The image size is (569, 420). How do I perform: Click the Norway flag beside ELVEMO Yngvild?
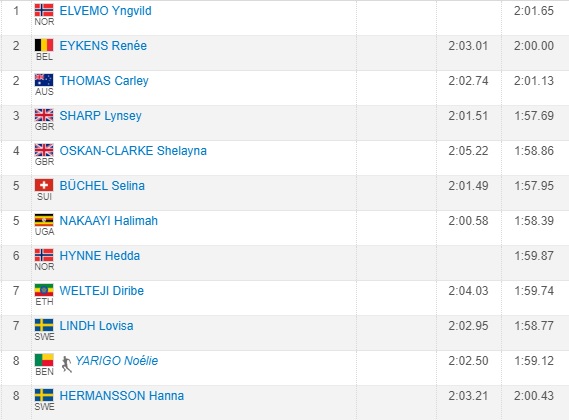[x=44, y=10]
